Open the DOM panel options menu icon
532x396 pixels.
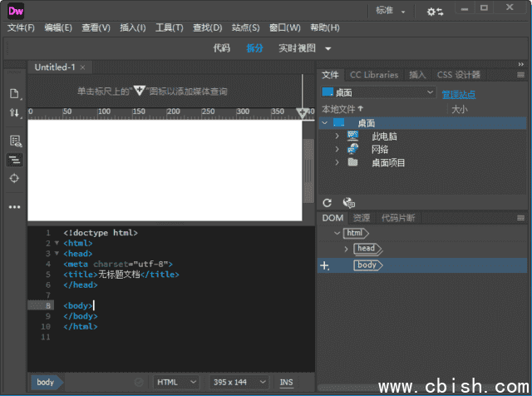tap(520, 218)
